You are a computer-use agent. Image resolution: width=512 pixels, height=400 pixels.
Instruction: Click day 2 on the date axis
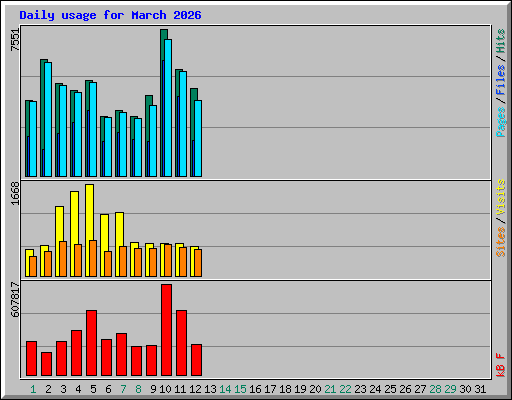click(x=48, y=389)
